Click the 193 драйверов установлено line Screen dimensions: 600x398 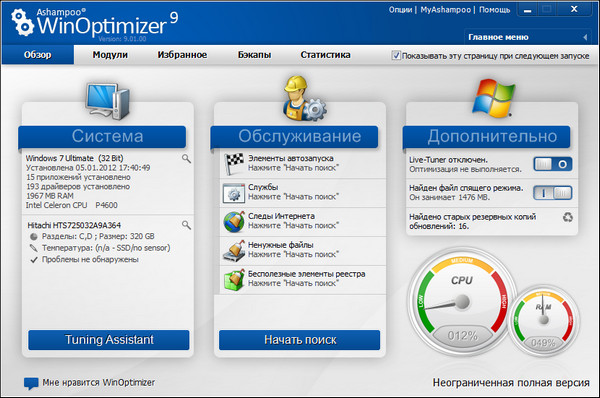(78, 186)
